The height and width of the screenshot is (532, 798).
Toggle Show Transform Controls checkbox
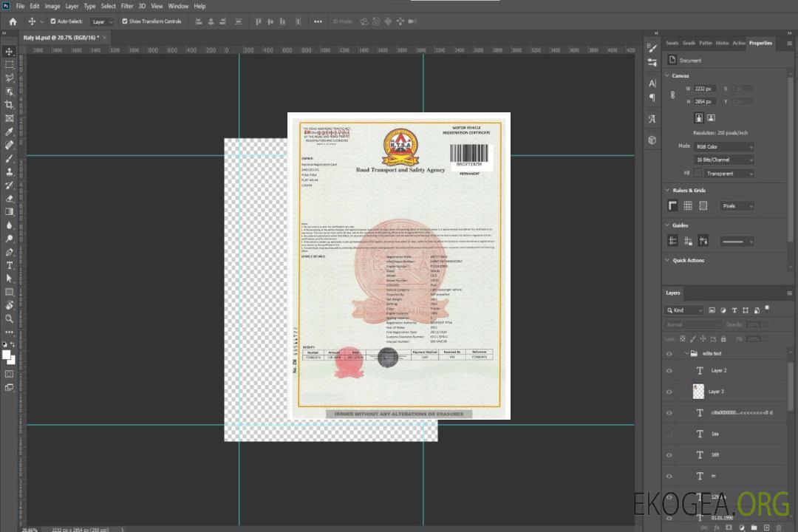click(x=125, y=21)
